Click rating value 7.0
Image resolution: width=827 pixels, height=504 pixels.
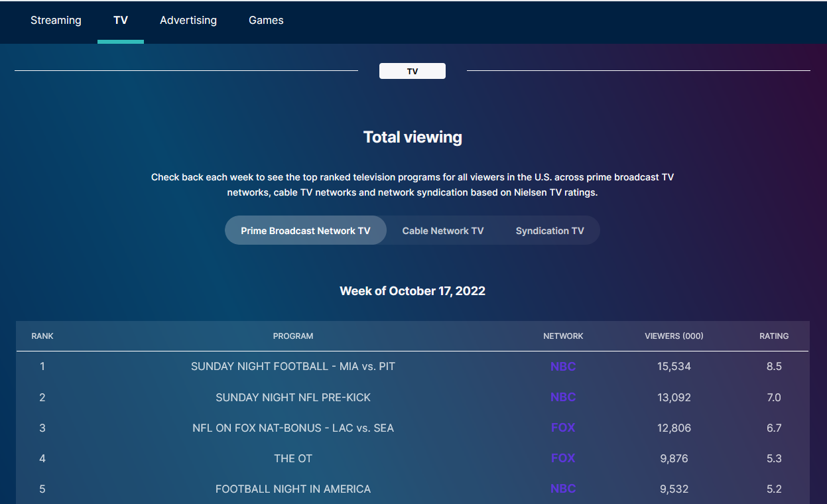point(774,397)
